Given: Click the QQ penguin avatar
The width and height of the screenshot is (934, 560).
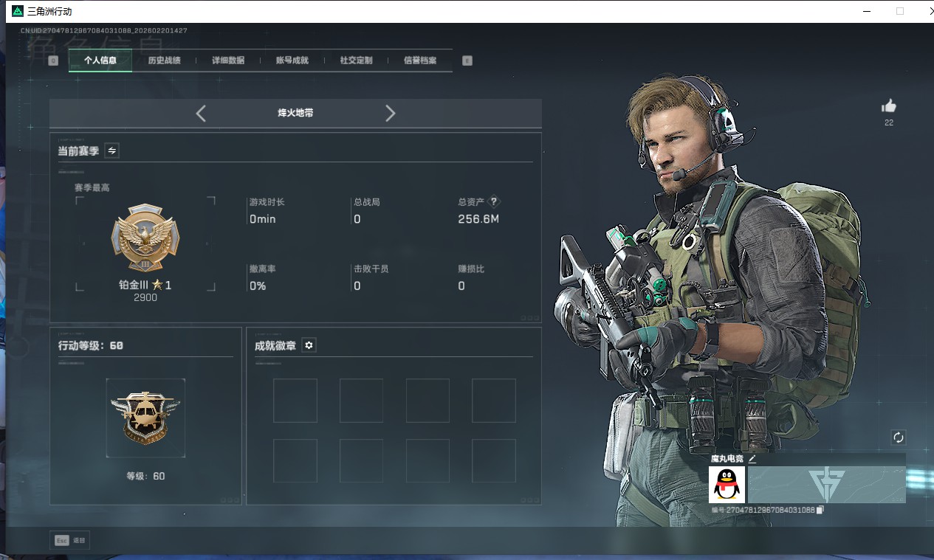Looking at the screenshot, I should pyautogui.click(x=727, y=485).
